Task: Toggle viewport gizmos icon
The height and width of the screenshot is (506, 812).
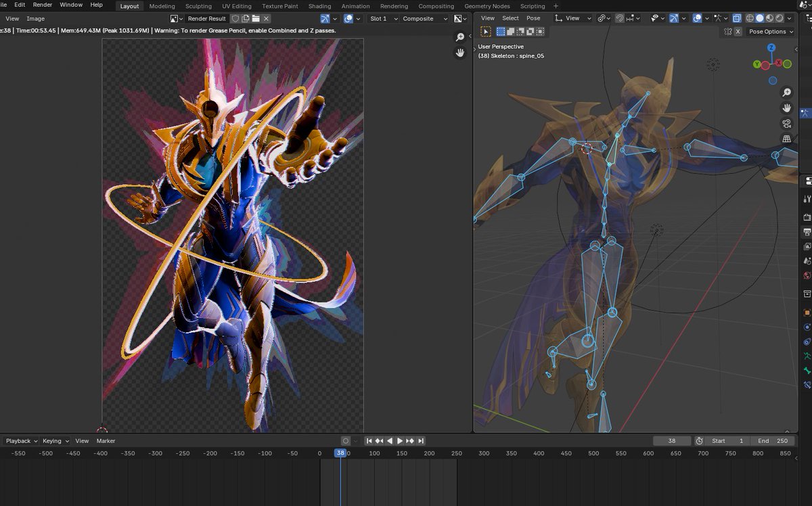Action: [x=674, y=18]
